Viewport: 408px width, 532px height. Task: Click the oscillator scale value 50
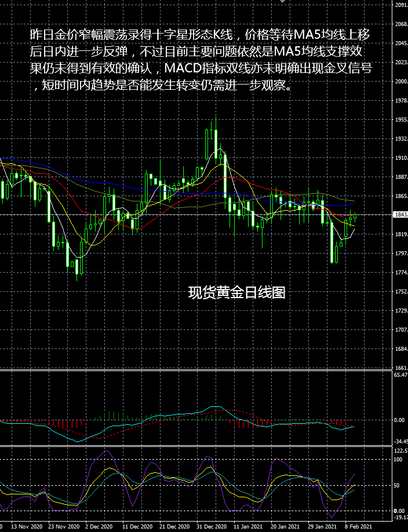tap(397, 486)
